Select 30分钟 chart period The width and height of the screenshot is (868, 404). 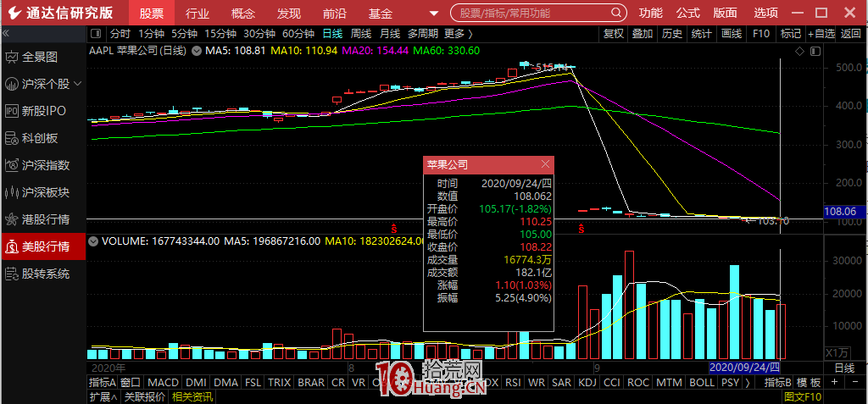click(x=259, y=34)
